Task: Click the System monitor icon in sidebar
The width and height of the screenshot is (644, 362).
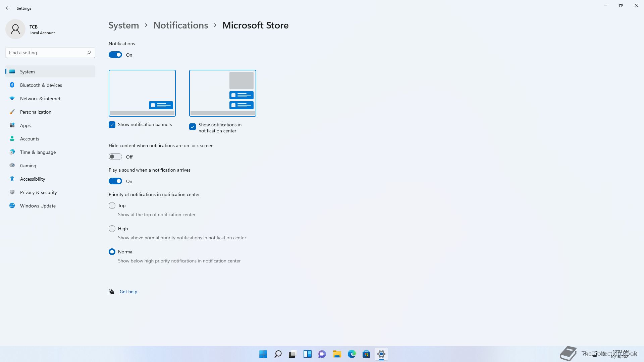Action: click(12, 71)
